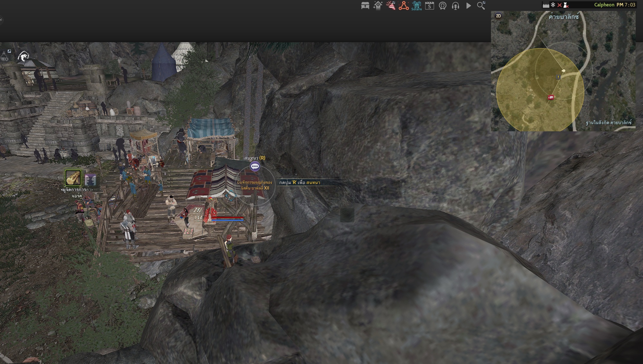
Task: Click the purple faces icon beside the log
Action: [x=90, y=180]
